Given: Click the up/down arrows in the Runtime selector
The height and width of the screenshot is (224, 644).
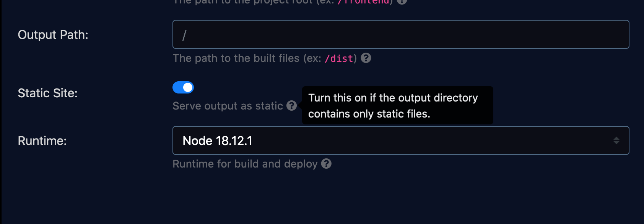Looking at the screenshot, I should coord(616,140).
